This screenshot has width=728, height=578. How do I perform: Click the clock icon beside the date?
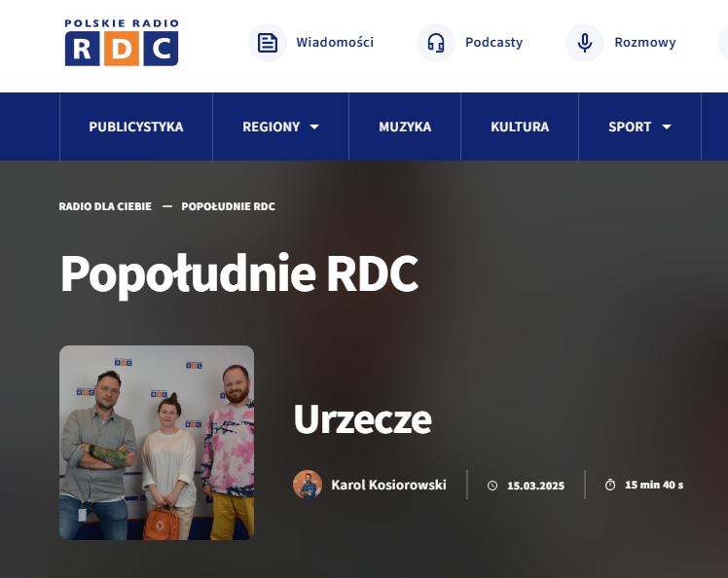click(492, 486)
